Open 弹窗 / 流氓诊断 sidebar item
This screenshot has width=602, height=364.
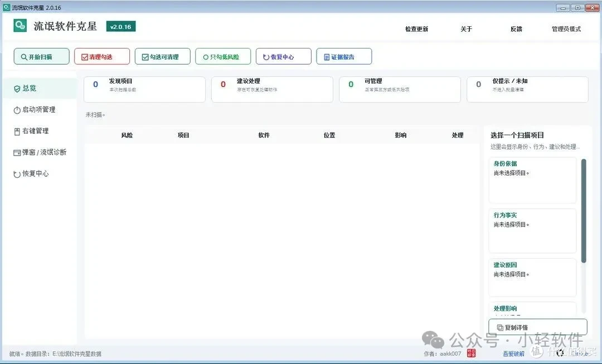point(40,152)
